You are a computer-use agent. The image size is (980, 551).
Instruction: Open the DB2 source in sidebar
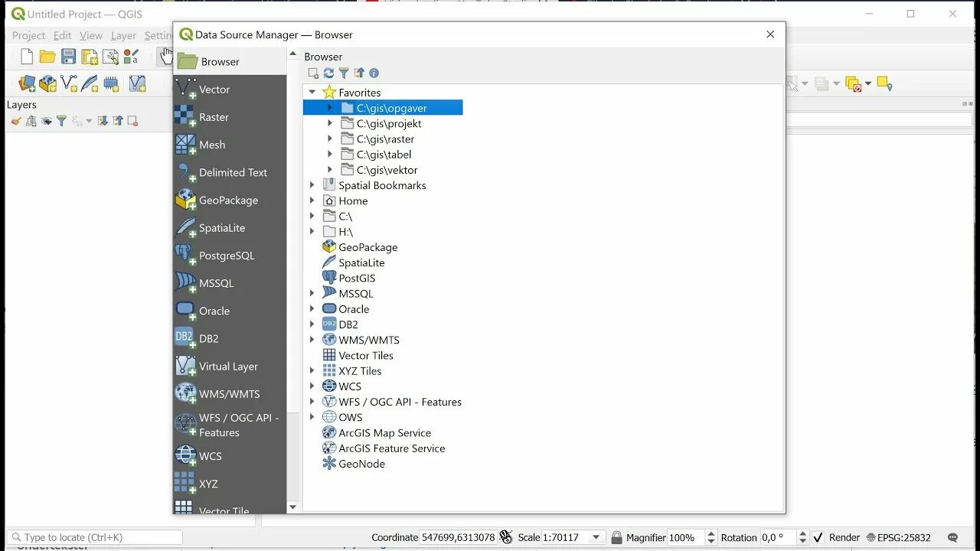click(230, 338)
